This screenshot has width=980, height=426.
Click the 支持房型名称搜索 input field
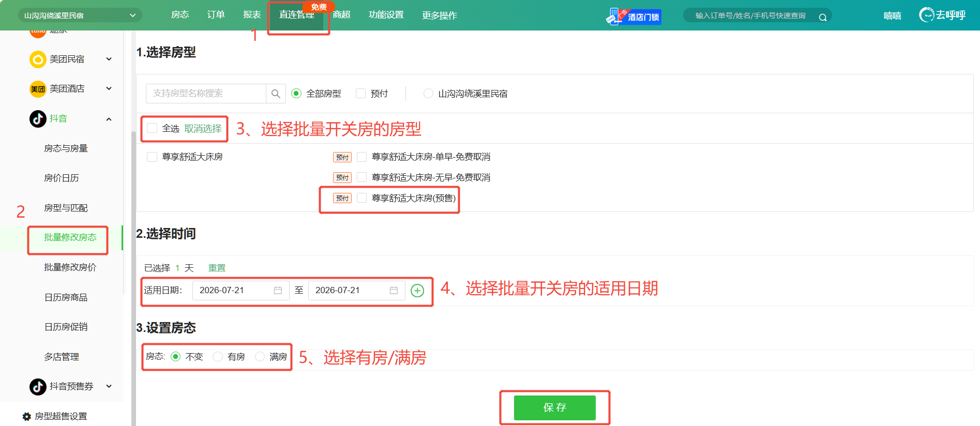[206, 94]
